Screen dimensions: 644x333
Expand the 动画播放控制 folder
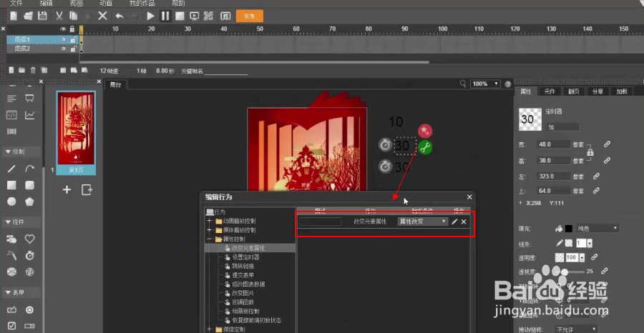(x=210, y=221)
